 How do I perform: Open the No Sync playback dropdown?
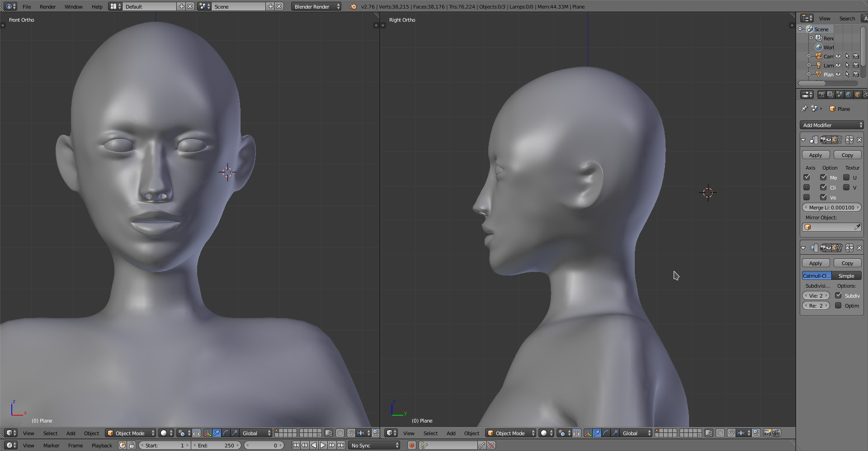click(375, 445)
